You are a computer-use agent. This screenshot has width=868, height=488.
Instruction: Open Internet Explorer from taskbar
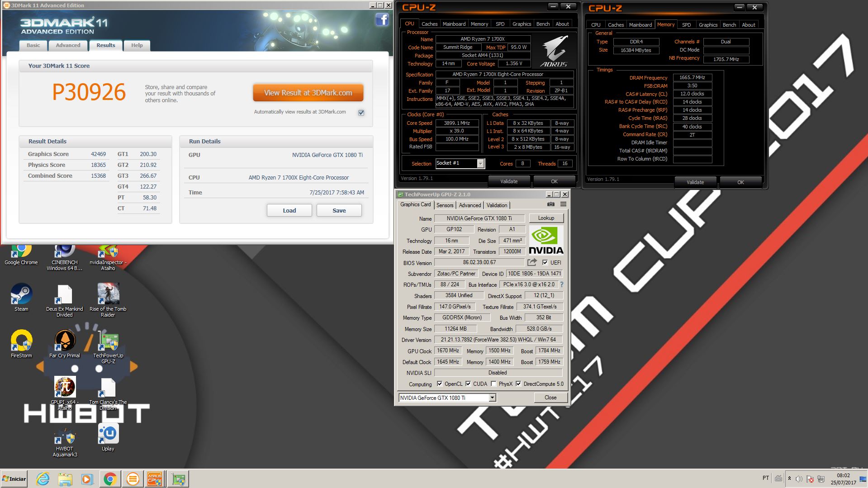[43, 479]
